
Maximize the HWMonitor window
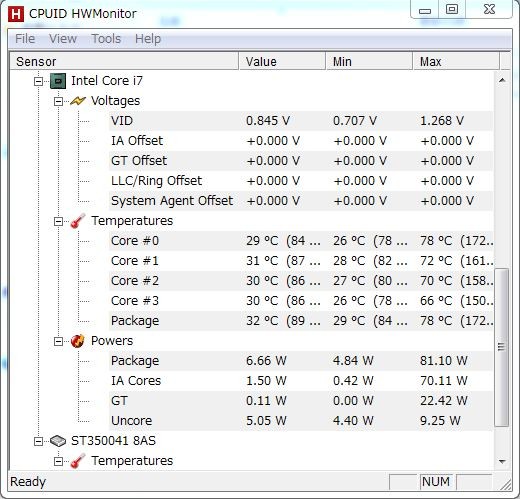pyautogui.click(x=452, y=10)
